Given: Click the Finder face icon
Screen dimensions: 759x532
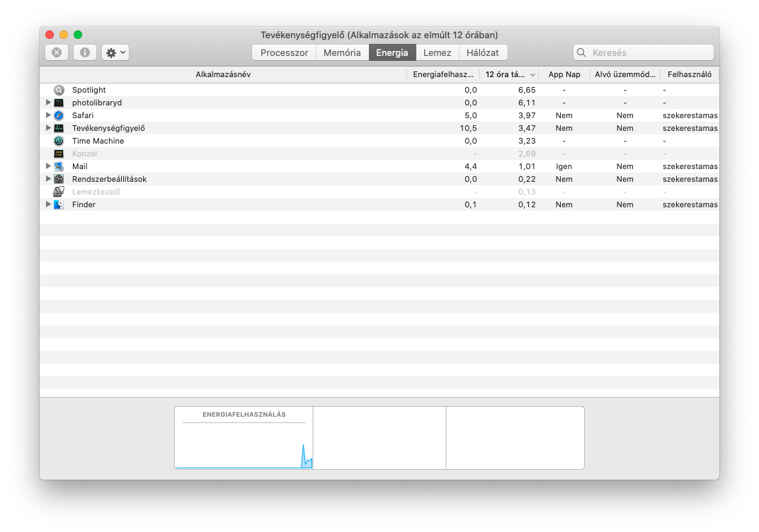Looking at the screenshot, I should (x=59, y=204).
